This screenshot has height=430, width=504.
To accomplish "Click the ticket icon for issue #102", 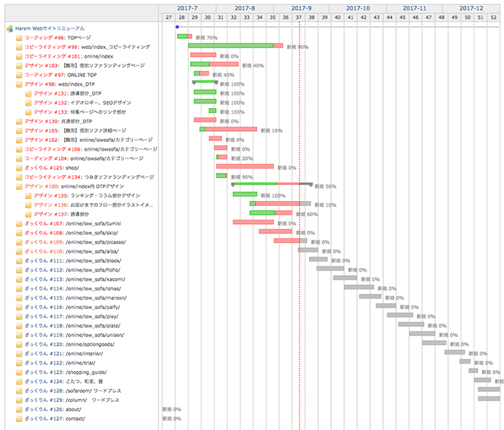I will (x=19, y=140).
